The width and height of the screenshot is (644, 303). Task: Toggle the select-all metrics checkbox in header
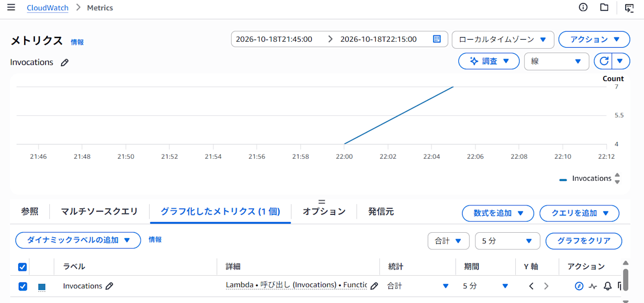coord(23,267)
